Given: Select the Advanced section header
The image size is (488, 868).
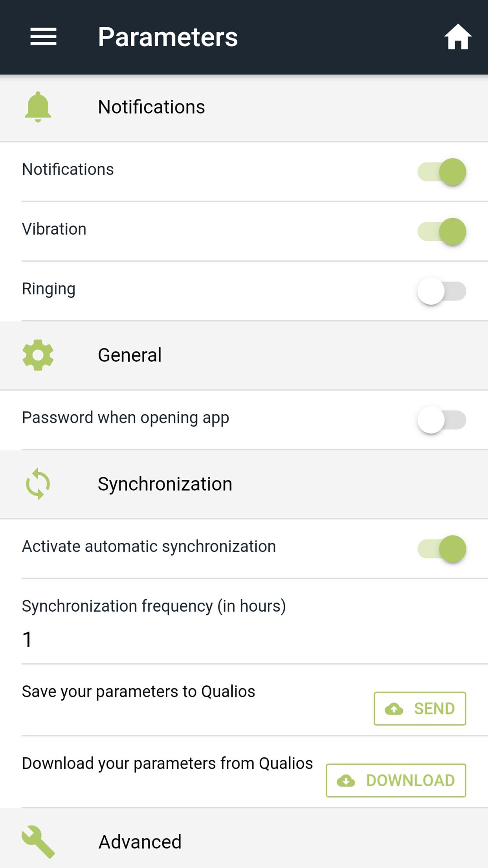Looking at the screenshot, I should click(x=140, y=842).
